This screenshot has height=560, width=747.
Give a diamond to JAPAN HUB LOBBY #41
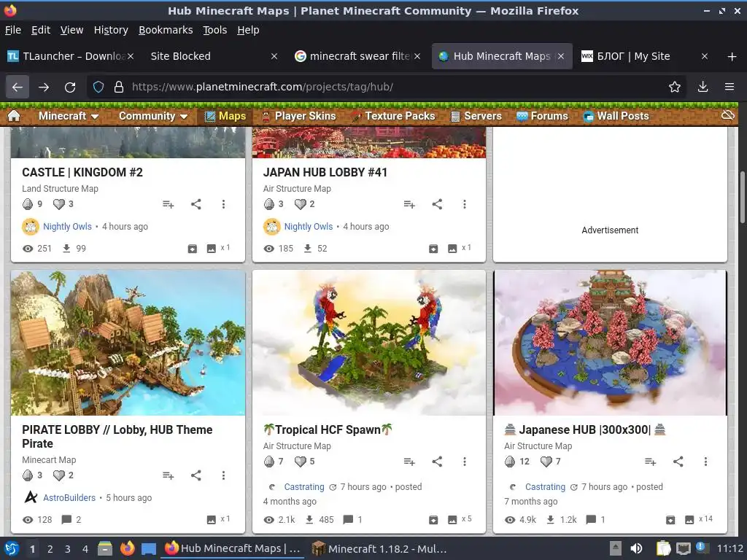[269, 204]
